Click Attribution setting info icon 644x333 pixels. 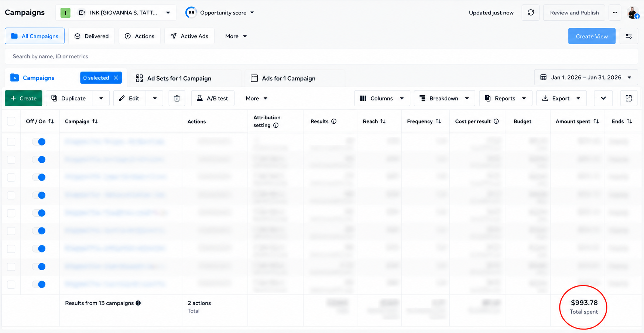pos(276,126)
